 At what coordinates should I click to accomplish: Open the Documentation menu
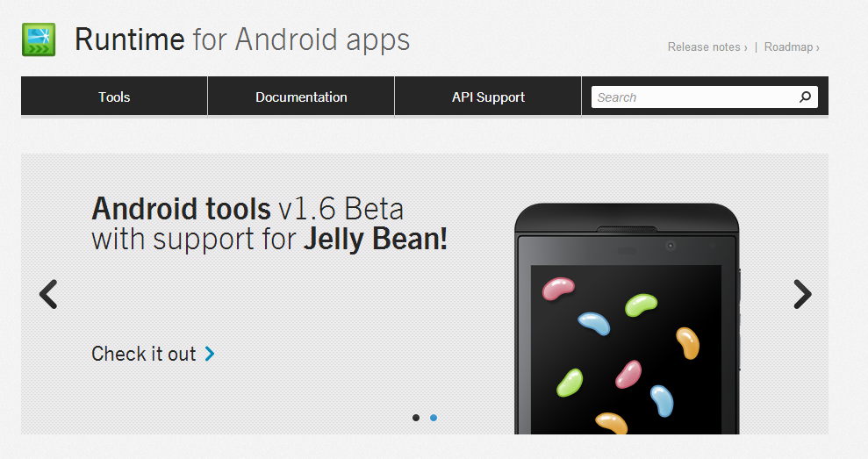(x=301, y=97)
